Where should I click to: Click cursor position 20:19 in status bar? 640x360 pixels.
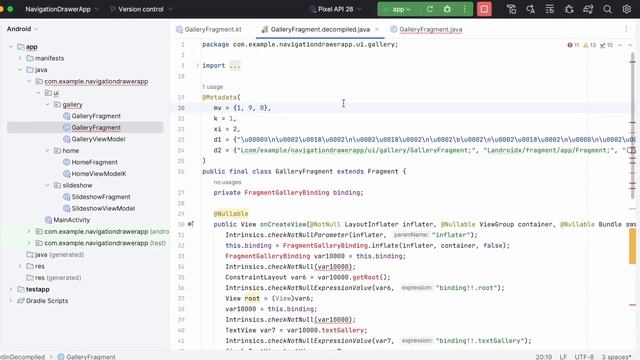pyautogui.click(x=544, y=357)
